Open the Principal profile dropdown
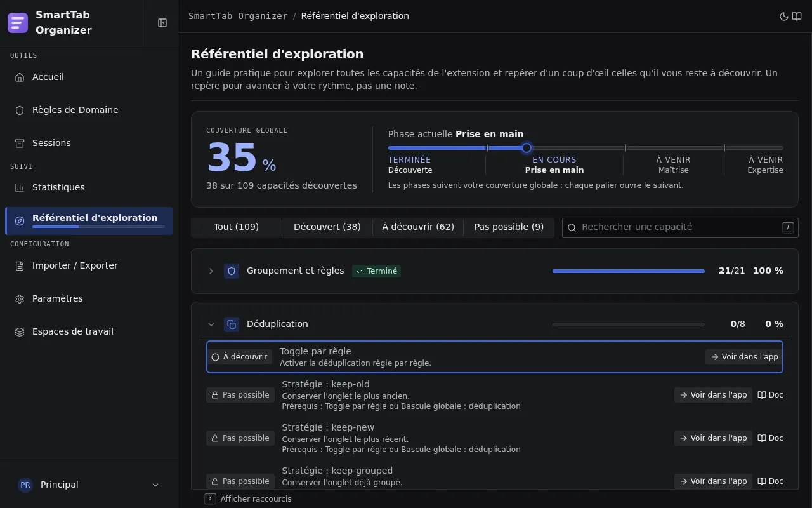 pos(89,485)
